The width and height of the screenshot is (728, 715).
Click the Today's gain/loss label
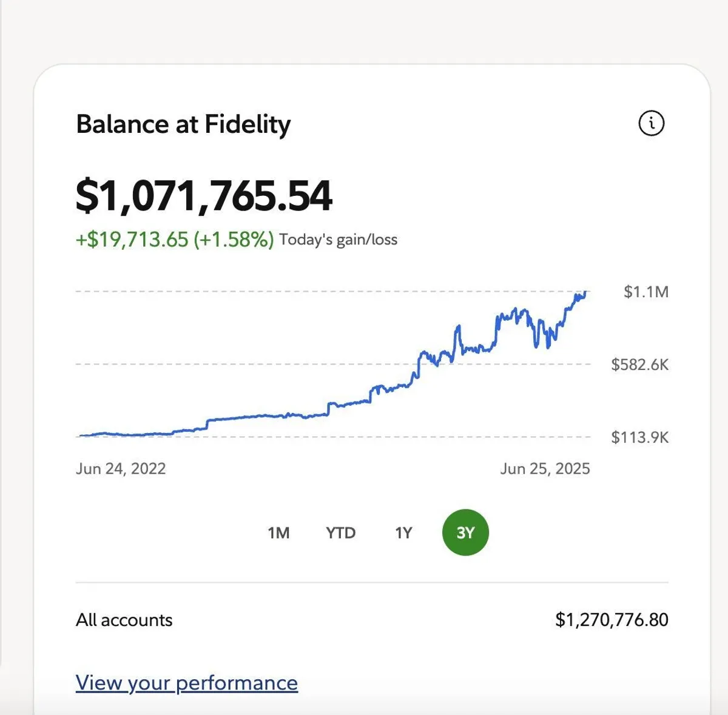pos(338,240)
